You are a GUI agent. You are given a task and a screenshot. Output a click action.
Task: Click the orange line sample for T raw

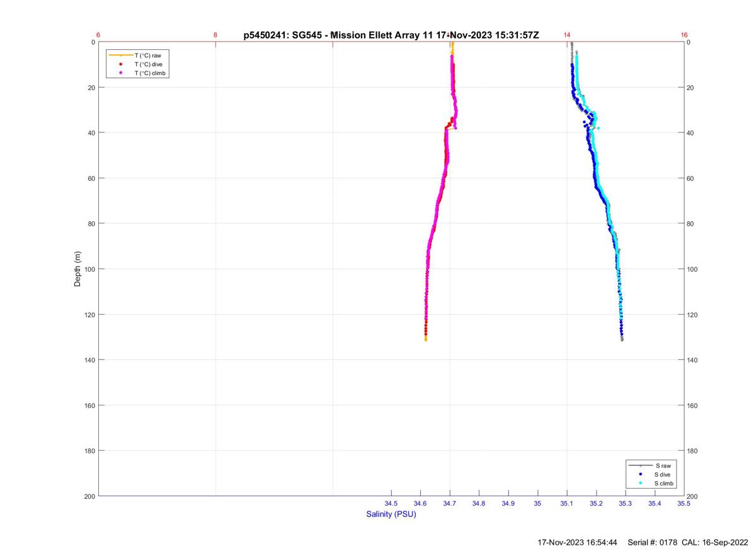[121, 55]
